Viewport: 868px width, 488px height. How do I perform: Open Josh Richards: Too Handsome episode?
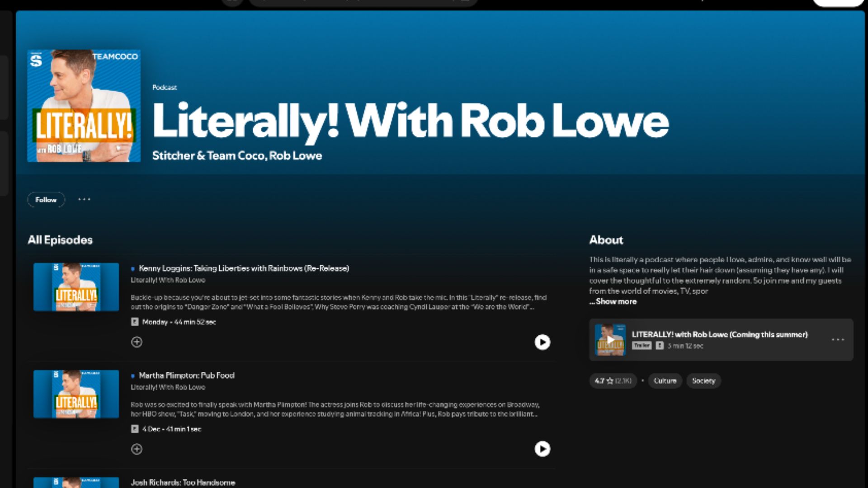click(x=183, y=483)
